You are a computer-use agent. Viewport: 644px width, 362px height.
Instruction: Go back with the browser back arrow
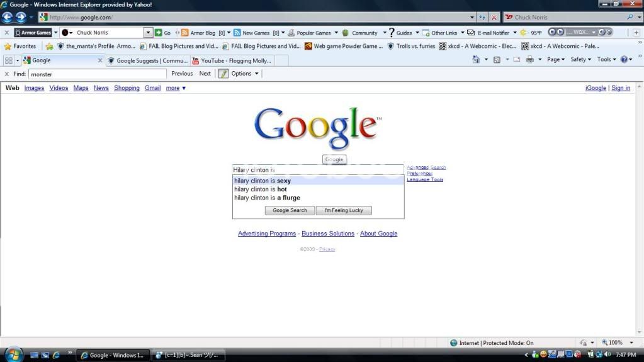coord(8,17)
